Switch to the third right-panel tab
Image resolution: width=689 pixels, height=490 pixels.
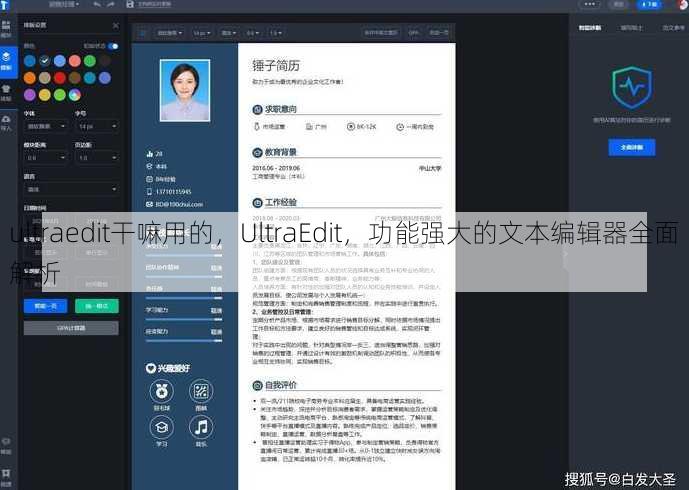673,28
